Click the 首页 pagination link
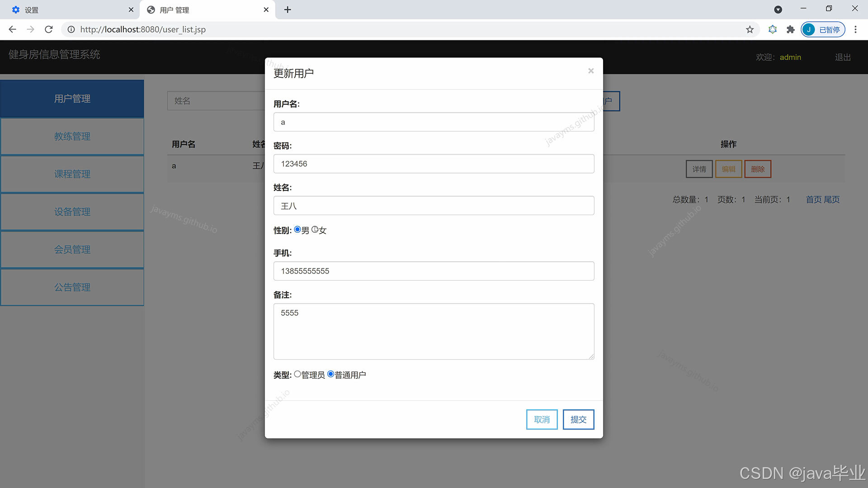This screenshot has height=488, width=868. click(x=814, y=199)
